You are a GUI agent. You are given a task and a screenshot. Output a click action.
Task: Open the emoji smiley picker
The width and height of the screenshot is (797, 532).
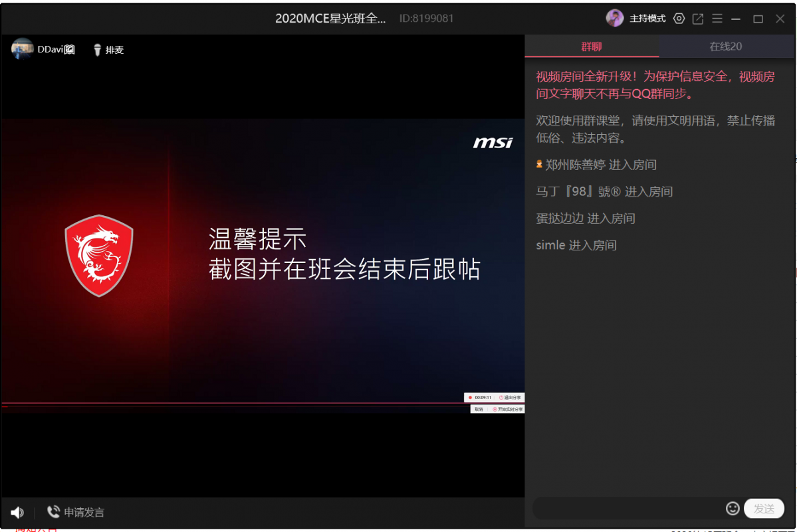(733, 508)
